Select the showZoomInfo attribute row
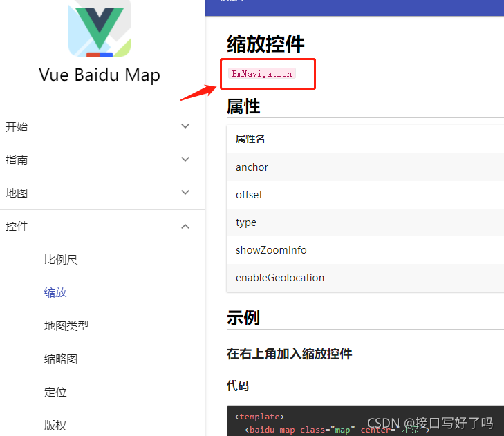 coord(365,250)
